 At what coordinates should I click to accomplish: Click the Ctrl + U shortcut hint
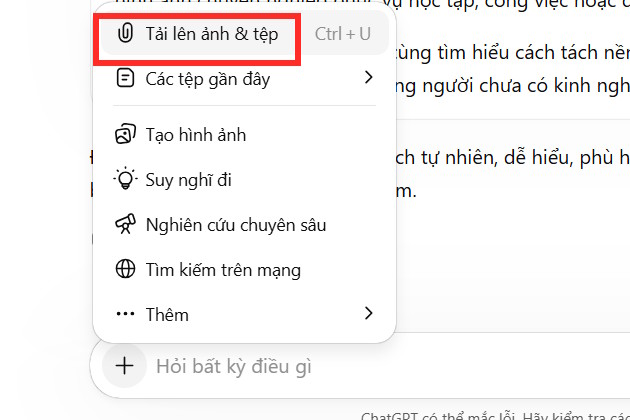coord(342,34)
